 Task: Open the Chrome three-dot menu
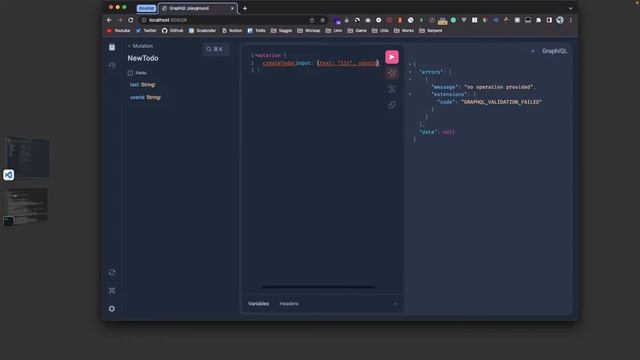[x=571, y=20]
